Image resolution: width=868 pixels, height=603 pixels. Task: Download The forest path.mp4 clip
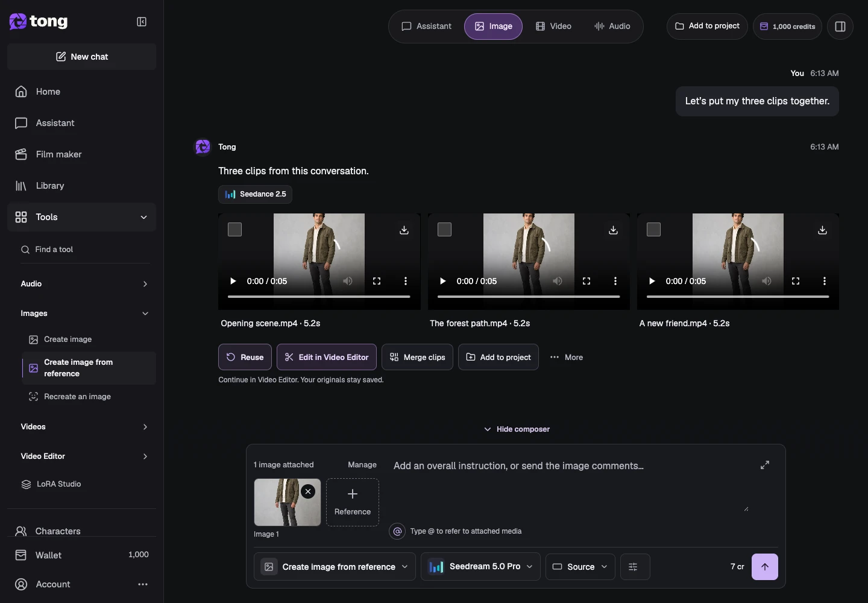[x=613, y=230]
